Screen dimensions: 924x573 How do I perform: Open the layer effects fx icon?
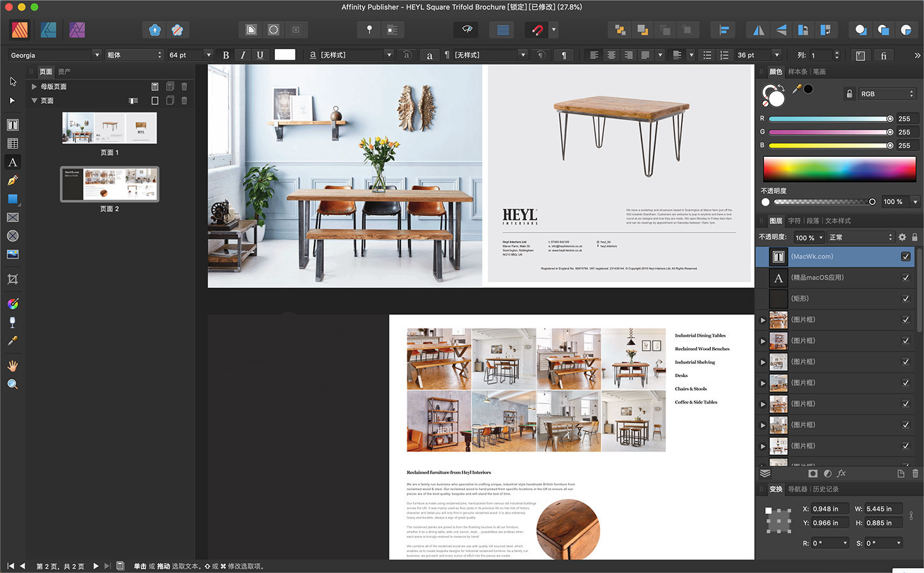pos(841,474)
